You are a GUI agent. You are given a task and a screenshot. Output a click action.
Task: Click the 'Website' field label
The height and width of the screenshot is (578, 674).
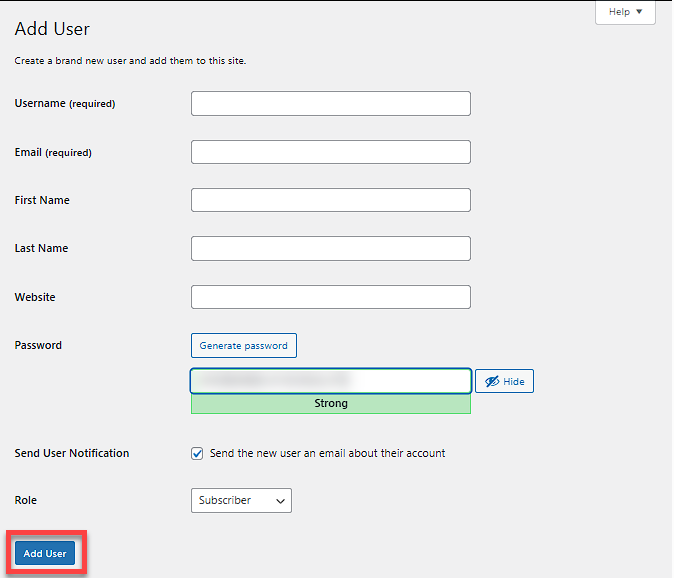[x=35, y=297]
